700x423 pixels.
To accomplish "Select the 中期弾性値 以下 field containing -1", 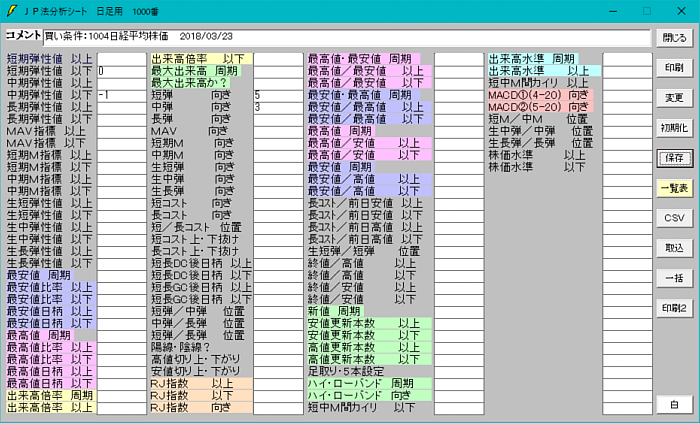I will (x=122, y=95).
